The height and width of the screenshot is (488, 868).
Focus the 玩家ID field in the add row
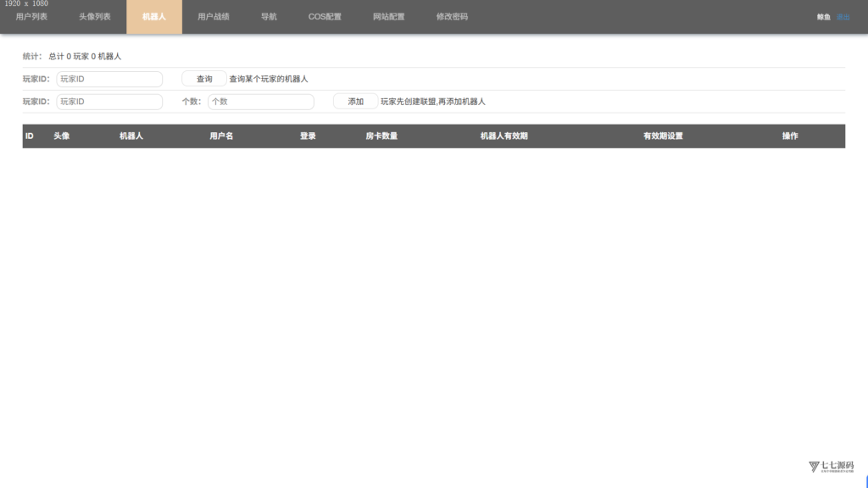[x=109, y=102]
